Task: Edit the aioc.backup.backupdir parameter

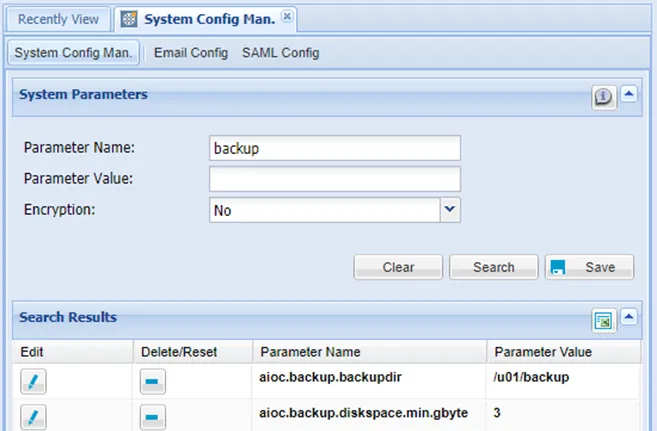Action: pos(34,381)
